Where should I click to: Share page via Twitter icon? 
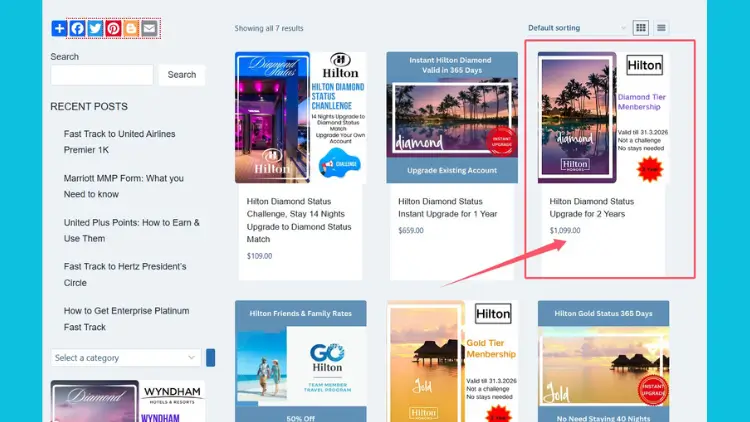point(95,29)
